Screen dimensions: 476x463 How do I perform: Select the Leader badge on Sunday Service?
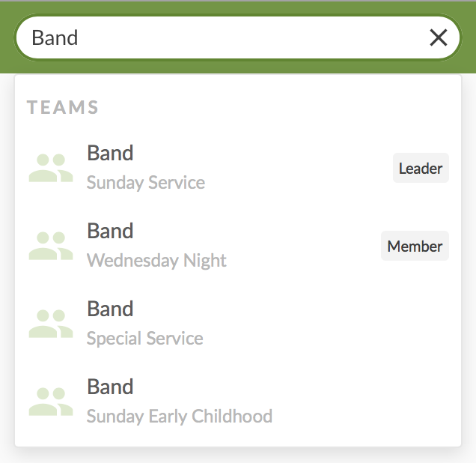(x=421, y=169)
